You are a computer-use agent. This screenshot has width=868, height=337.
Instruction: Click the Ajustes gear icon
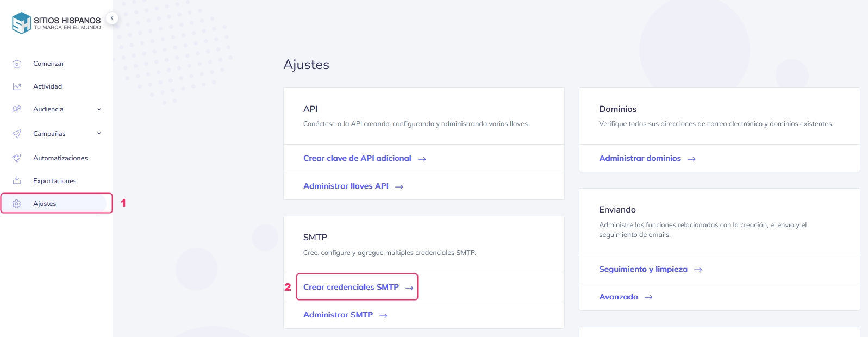[17, 204]
